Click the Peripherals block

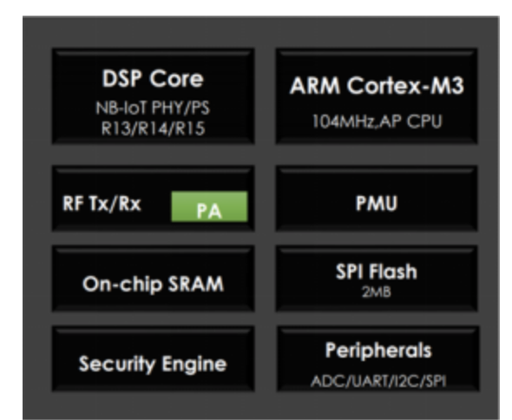(378, 358)
